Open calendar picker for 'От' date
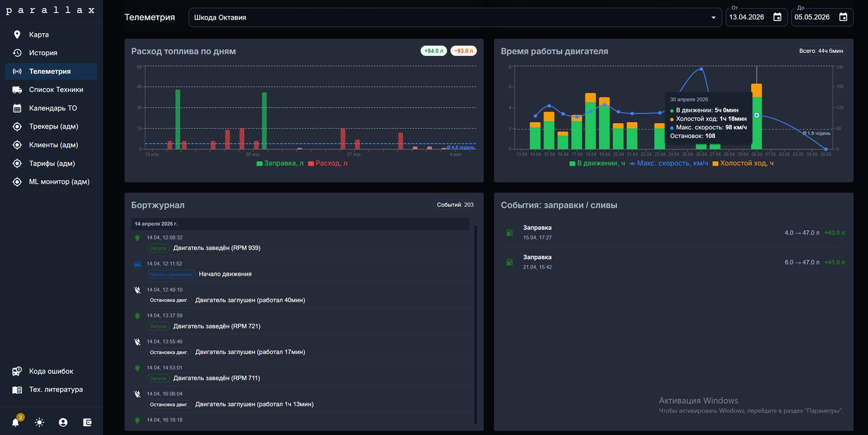868x435 pixels. coord(777,17)
